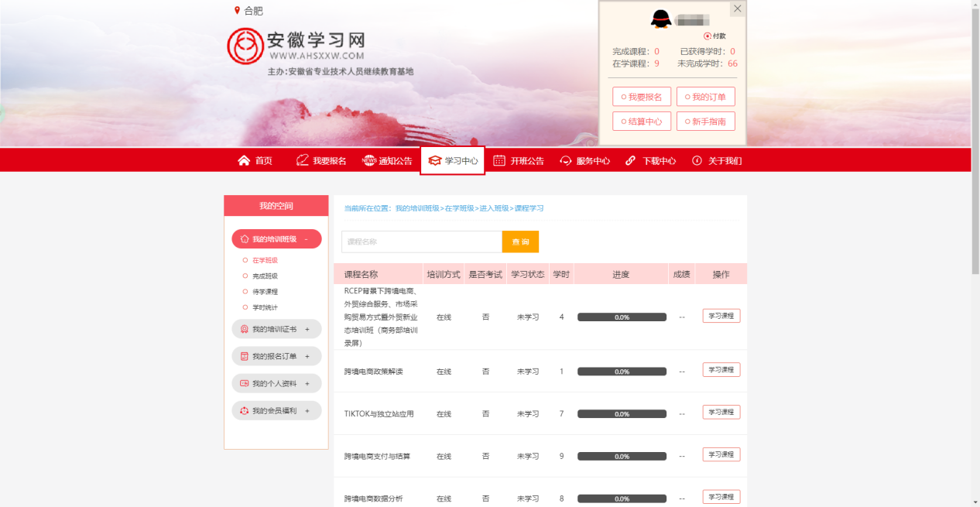Viewport: 980px width, 507px height.
Task: Click the info icon beside 关于我们
Action: (697, 160)
